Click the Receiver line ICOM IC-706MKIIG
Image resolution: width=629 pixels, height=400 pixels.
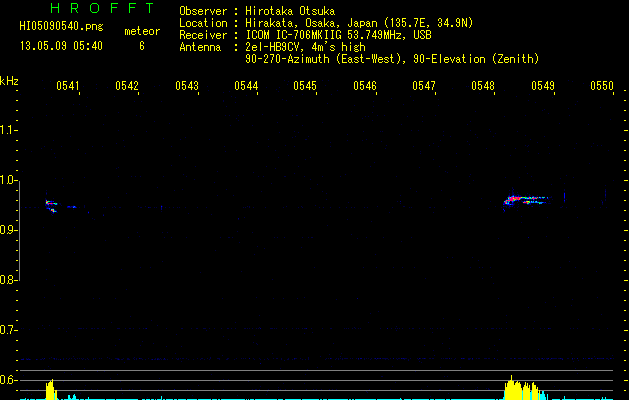coord(305,35)
